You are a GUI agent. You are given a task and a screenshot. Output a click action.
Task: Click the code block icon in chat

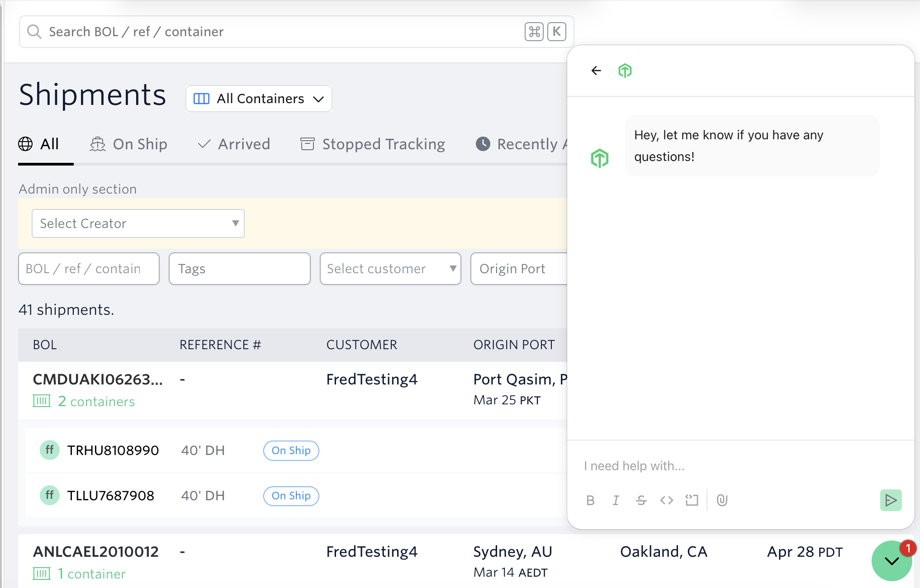[692, 500]
